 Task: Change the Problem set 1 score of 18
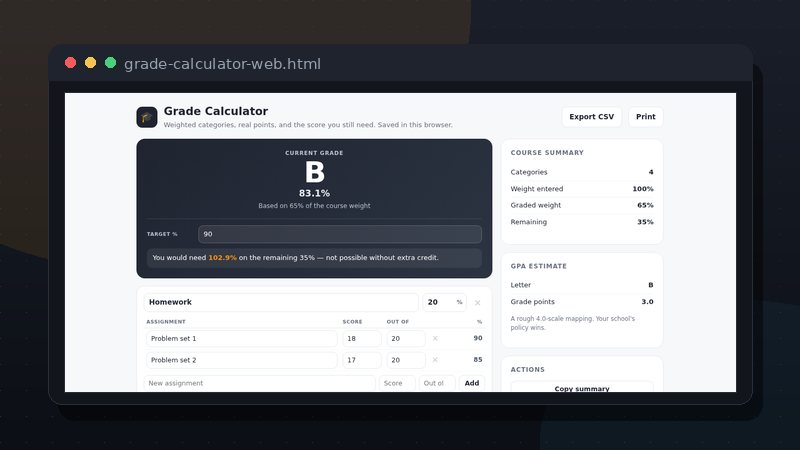[x=361, y=338]
